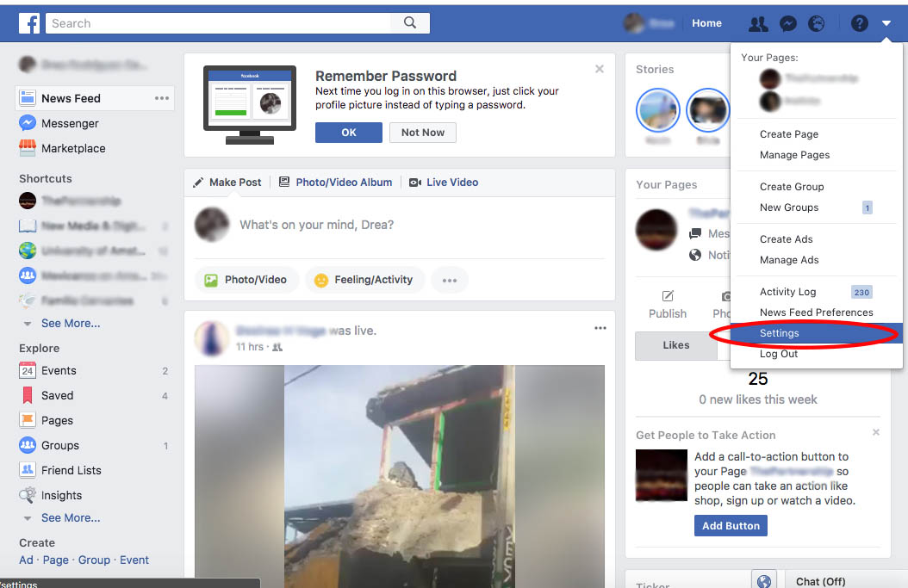Screen dimensions: 908x588
Task: Click the Friend Lists icon
Action: point(28,470)
